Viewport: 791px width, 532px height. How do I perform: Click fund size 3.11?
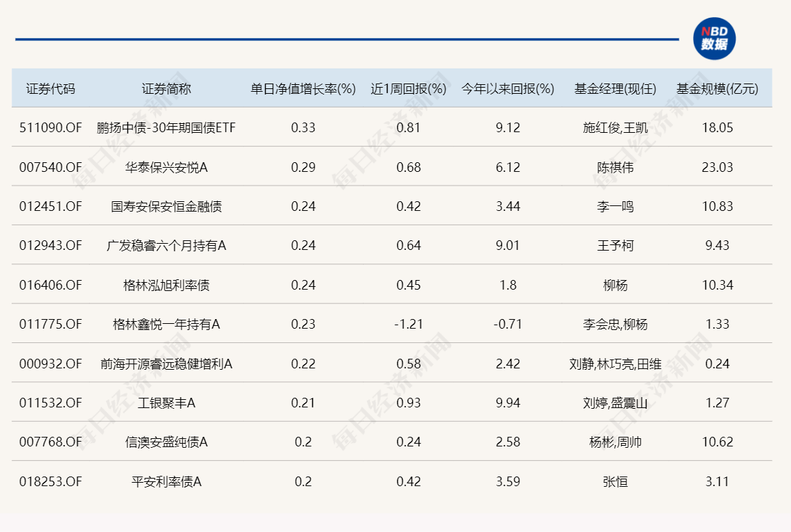[x=717, y=482]
